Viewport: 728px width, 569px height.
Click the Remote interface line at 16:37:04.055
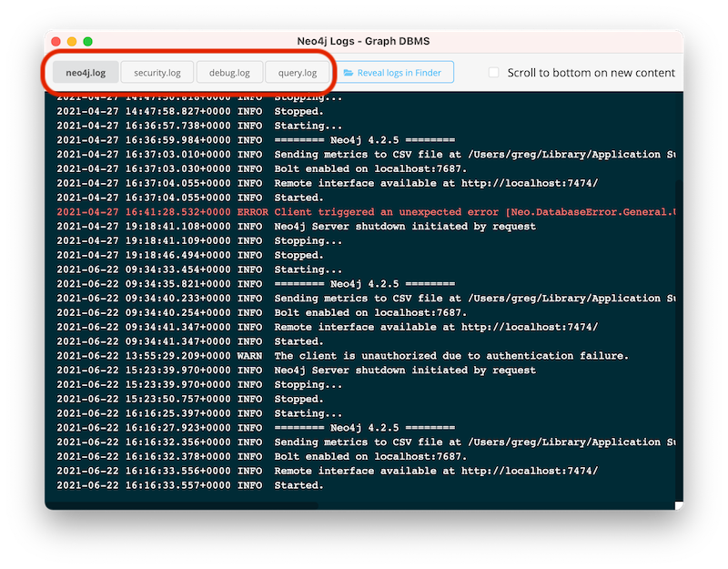[328, 184]
